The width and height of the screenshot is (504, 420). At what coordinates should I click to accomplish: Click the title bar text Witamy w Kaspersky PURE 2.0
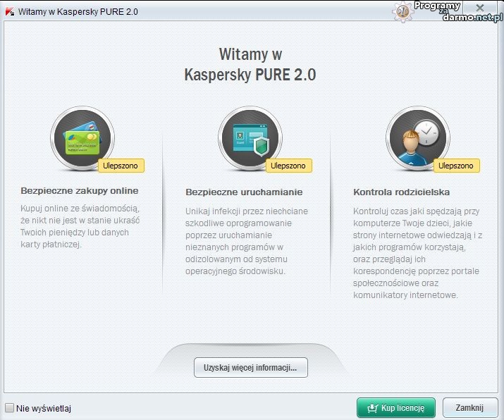(78, 12)
